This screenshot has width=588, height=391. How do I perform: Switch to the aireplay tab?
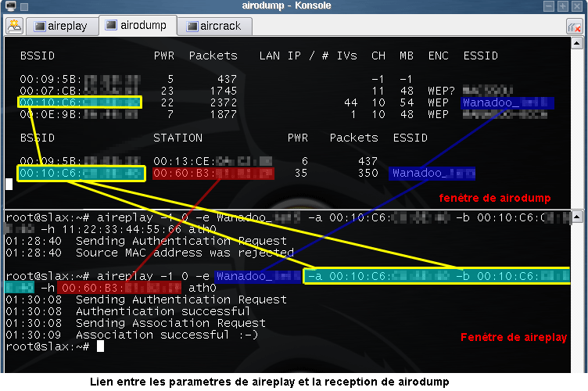coord(63,26)
